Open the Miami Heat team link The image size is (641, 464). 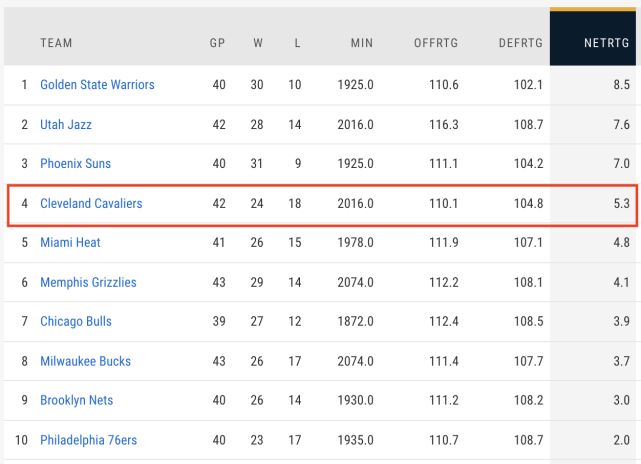[70, 242]
